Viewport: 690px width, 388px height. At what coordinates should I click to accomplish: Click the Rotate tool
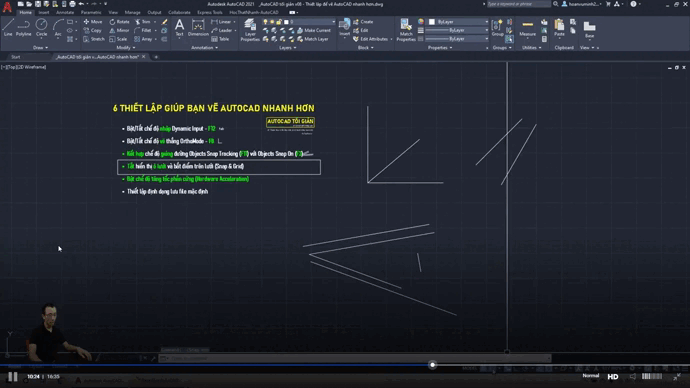point(119,22)
